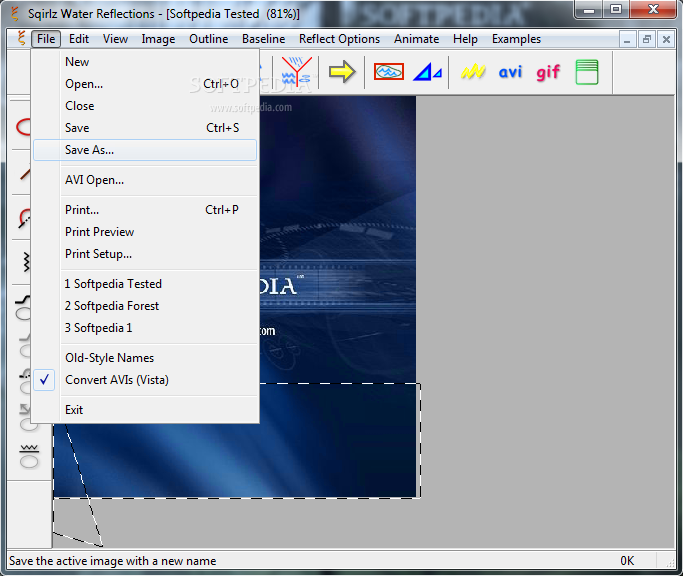
Task: Choose Exit from the File menu
Action: (145, 410)
